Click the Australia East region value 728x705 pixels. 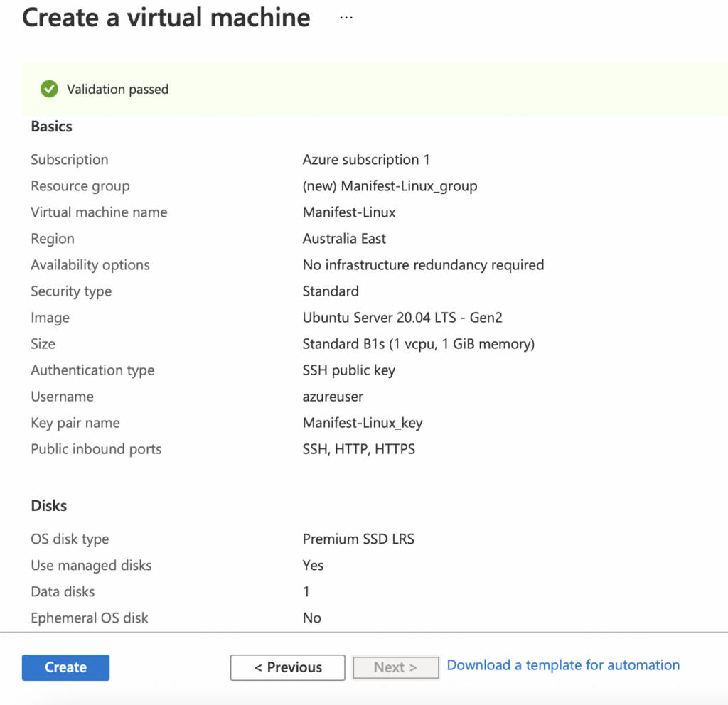click(344, 239)
